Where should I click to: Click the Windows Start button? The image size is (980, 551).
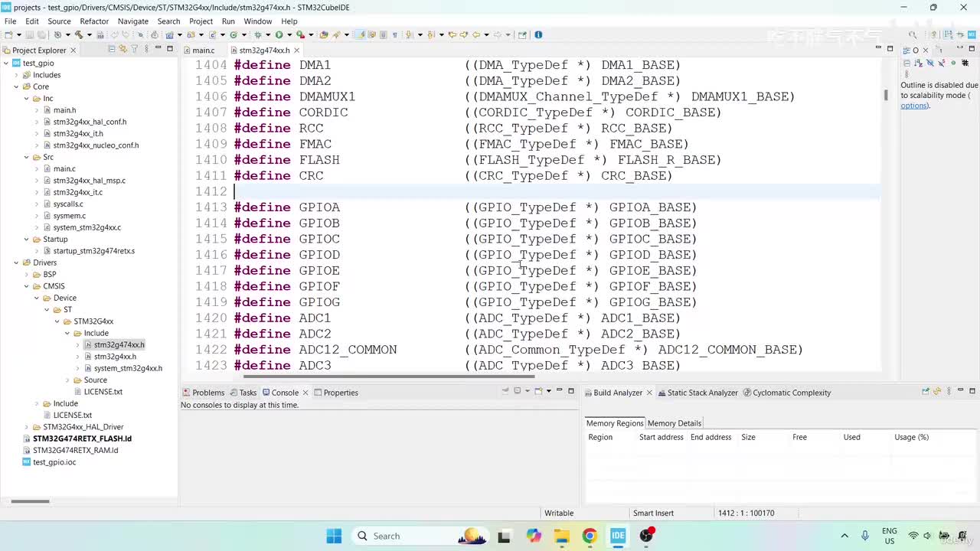pos(334,536)
